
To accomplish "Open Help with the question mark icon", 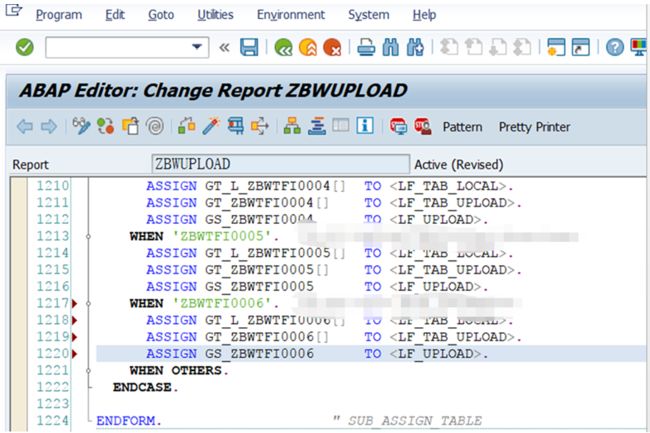I will click(x=615, y=47).
